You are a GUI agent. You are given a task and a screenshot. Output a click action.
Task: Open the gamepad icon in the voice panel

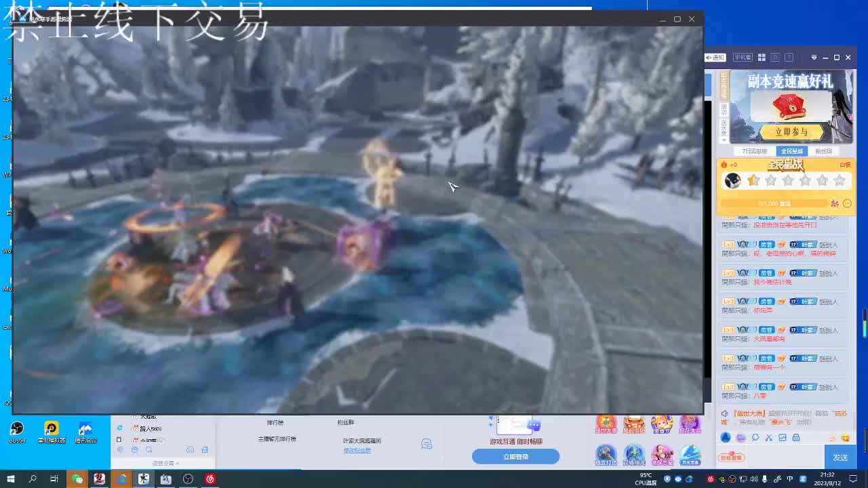190,449
